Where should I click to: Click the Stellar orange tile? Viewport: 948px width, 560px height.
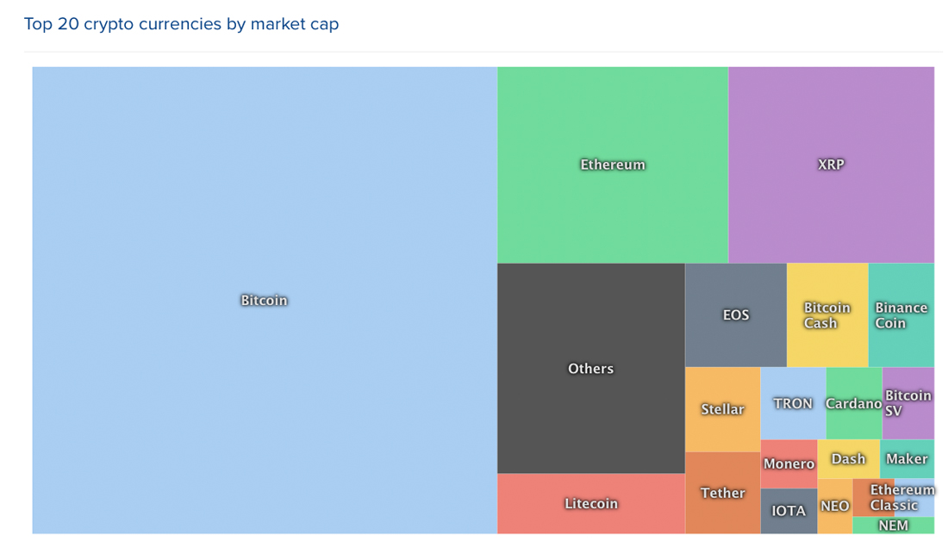(722, 409)
